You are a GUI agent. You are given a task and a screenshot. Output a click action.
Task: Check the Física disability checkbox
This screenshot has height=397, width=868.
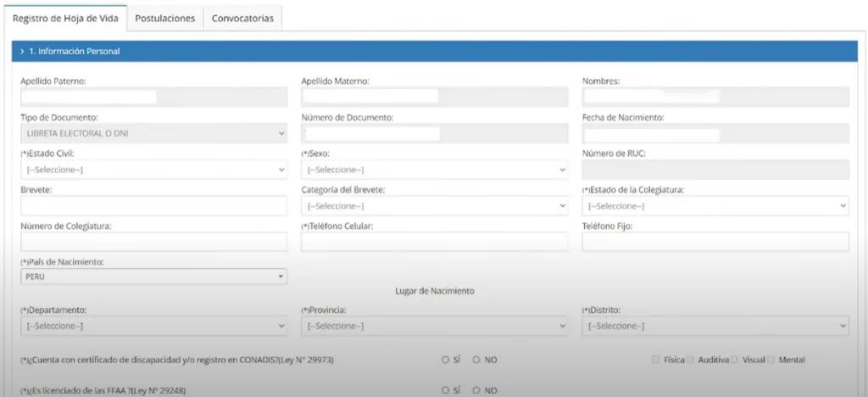[656, 361]
